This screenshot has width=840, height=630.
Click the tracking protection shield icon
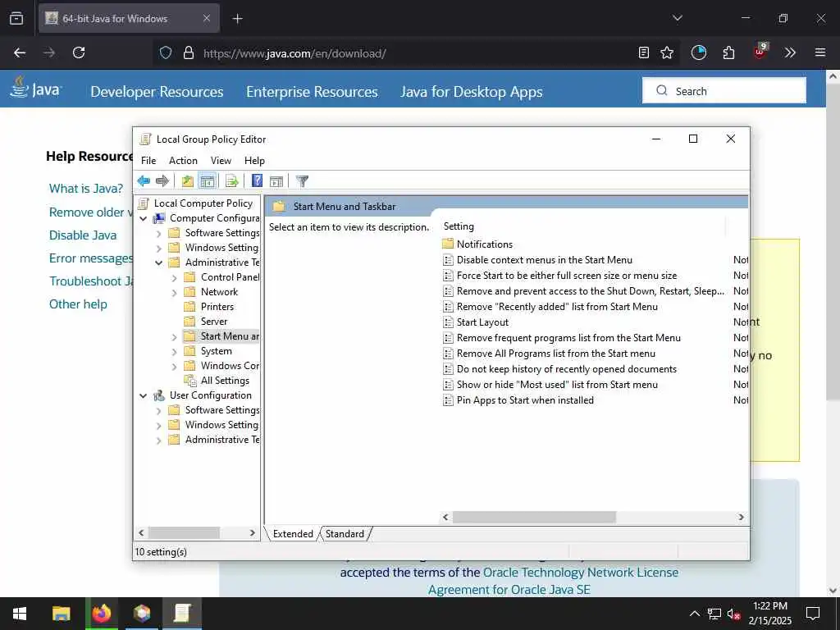coord(166,52)
